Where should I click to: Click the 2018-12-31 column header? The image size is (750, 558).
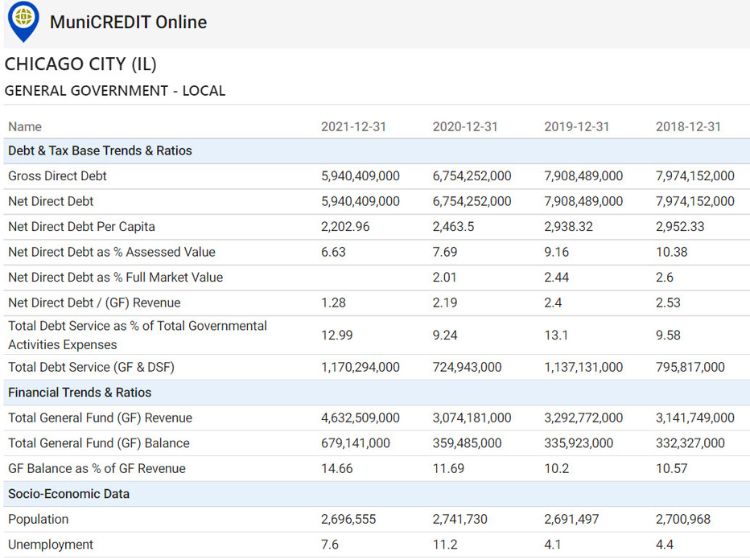point(688,127)
